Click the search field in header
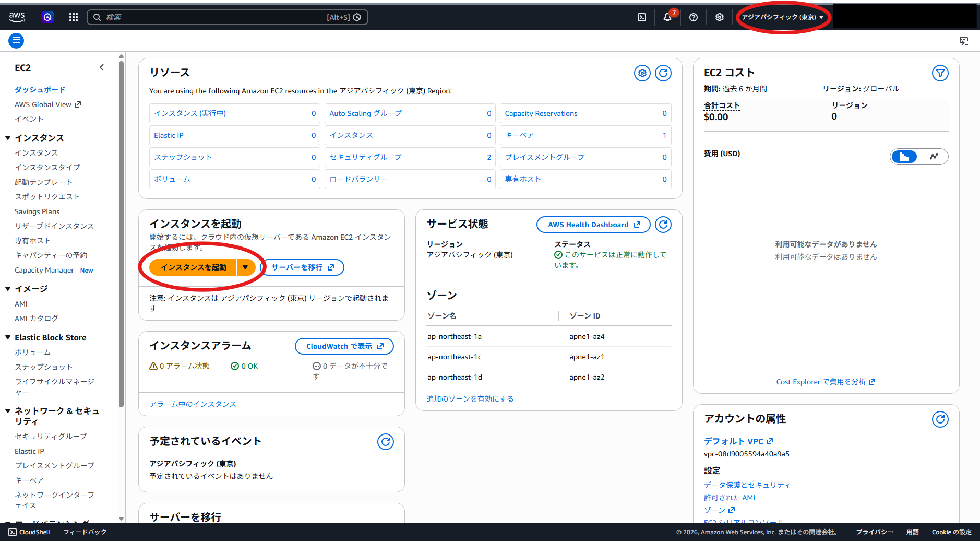The image size is (980, 541). click(x=227, y=17)
